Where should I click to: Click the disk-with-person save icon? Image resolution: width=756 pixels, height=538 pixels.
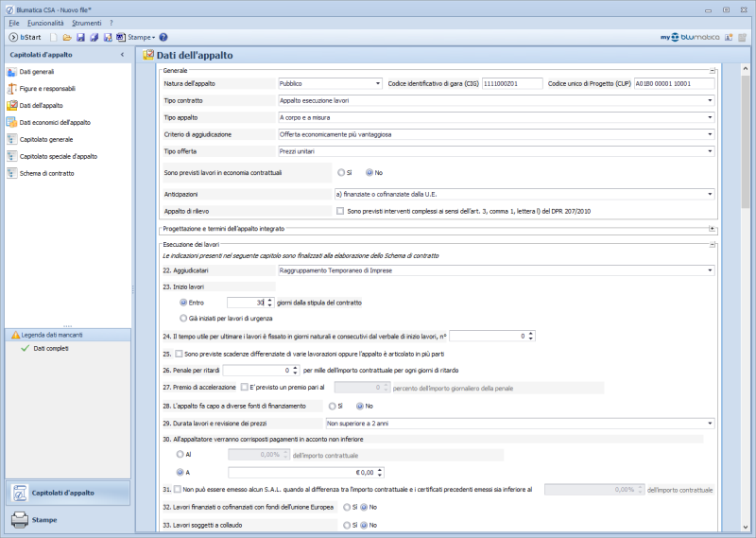click(108, 37)
